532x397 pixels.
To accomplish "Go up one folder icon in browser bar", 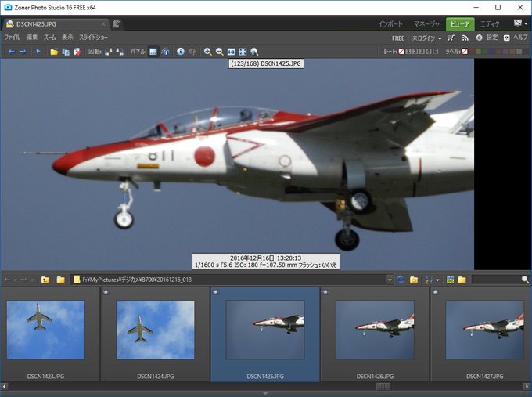I will [x=45, y=280].
